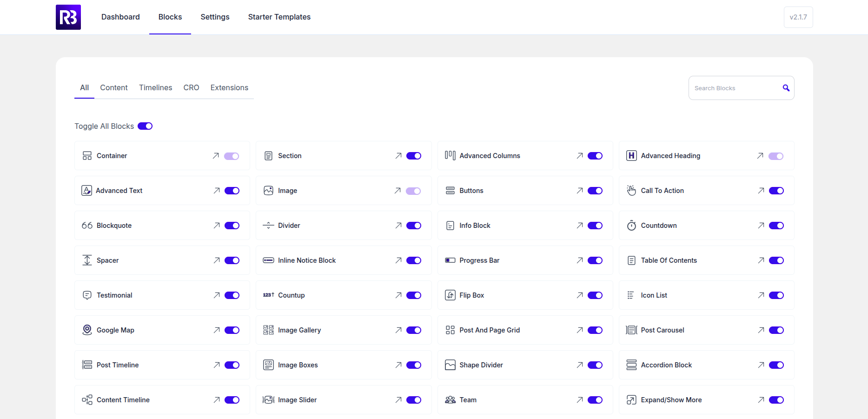868x419 pixels.
Task: Open the Flip Box demo arrow link
Action: 580,295
